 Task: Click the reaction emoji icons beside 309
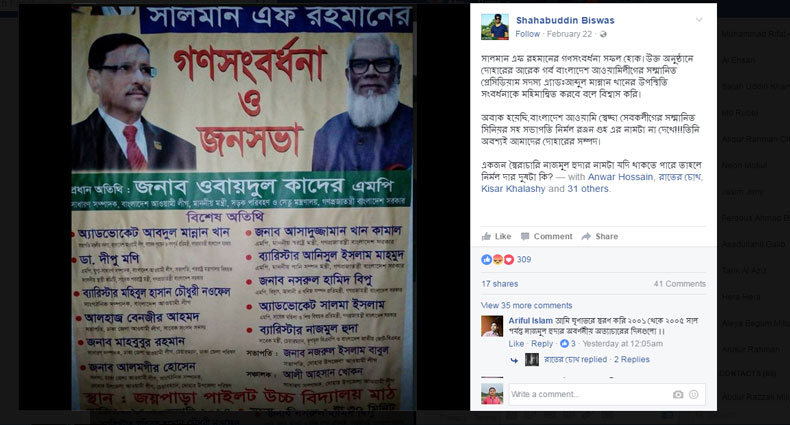[497, 259]
